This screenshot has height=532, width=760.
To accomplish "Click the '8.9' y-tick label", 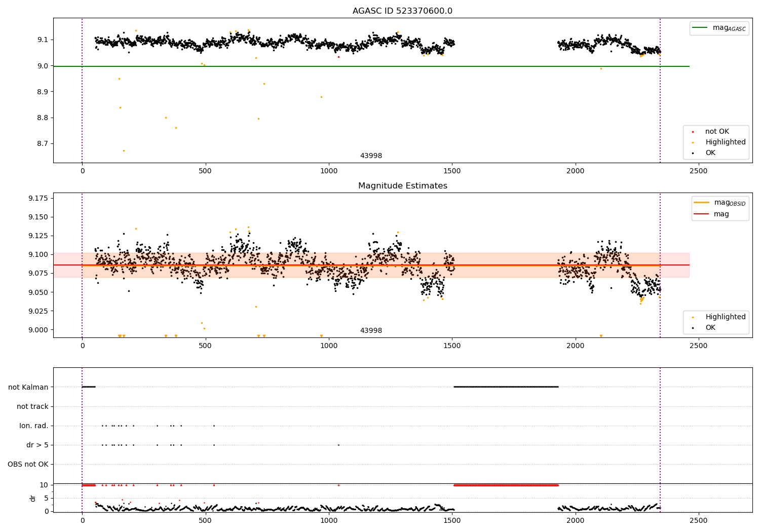I will pos(43,92).
